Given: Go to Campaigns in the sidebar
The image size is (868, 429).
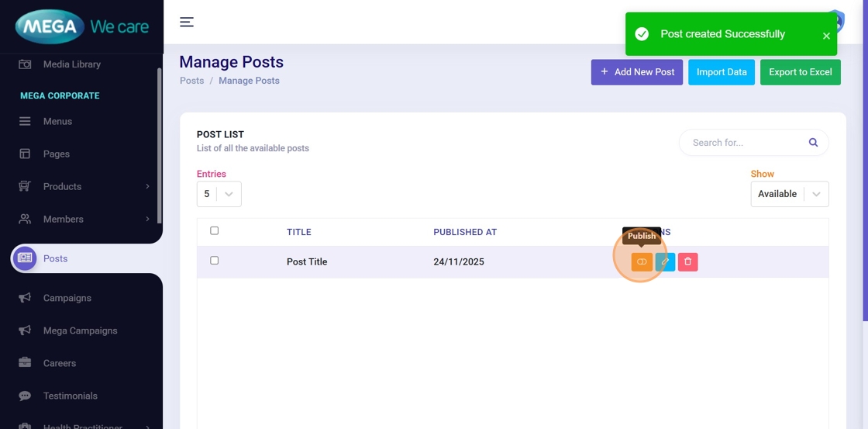Looking at the screenshot, I should [x=67, y=298].
